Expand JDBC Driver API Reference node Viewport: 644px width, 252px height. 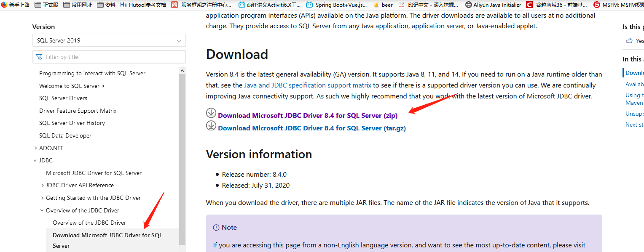pos(42,185)
